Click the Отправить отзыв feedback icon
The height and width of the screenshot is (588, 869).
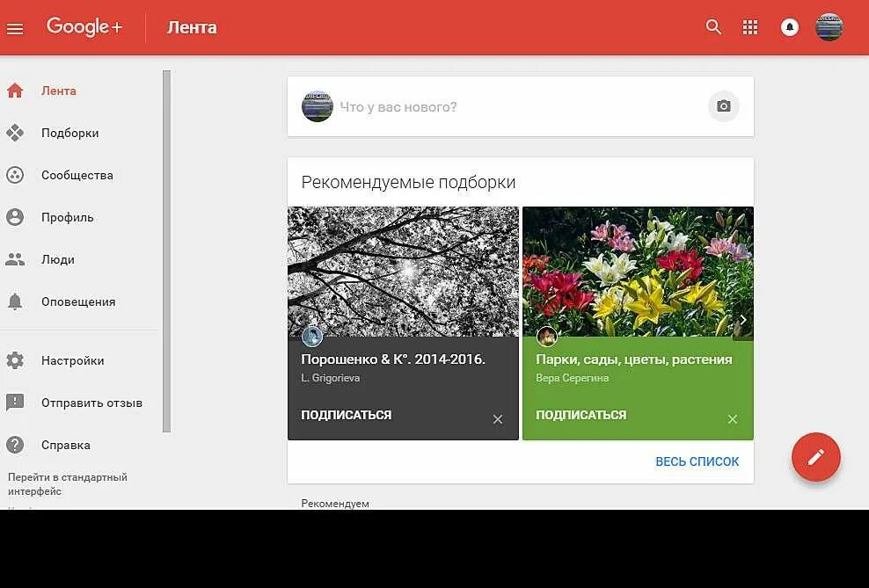pos(15,403)
